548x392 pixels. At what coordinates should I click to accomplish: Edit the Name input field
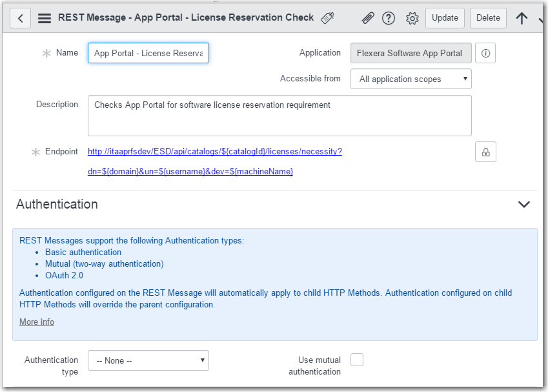[x=148, y=53]
